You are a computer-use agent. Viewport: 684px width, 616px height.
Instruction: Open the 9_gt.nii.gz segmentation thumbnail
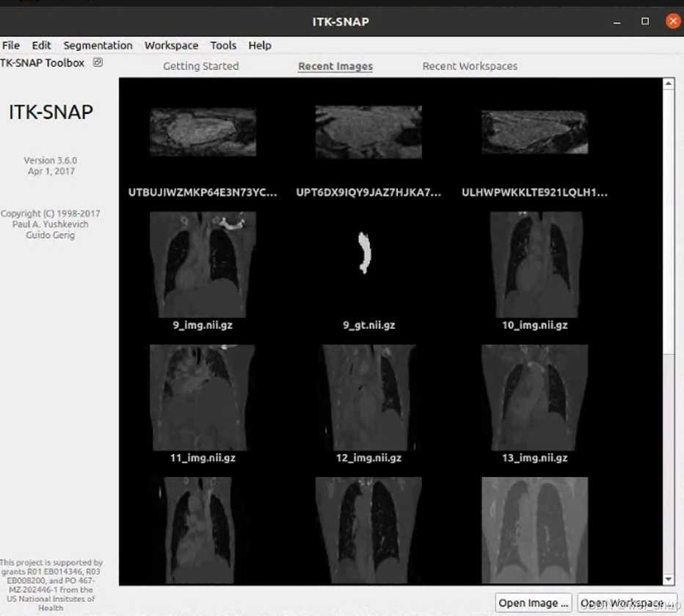point(368,264)
